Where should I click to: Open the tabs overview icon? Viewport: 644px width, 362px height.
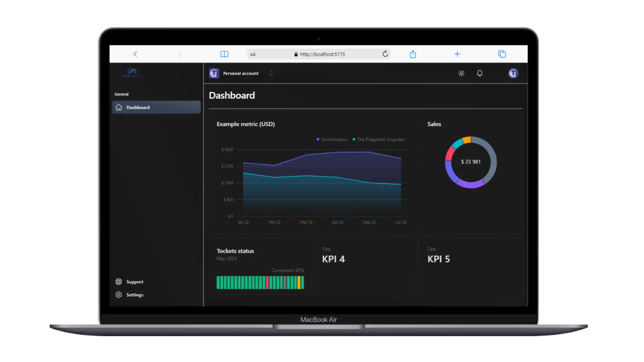click(x=502, y=54)
